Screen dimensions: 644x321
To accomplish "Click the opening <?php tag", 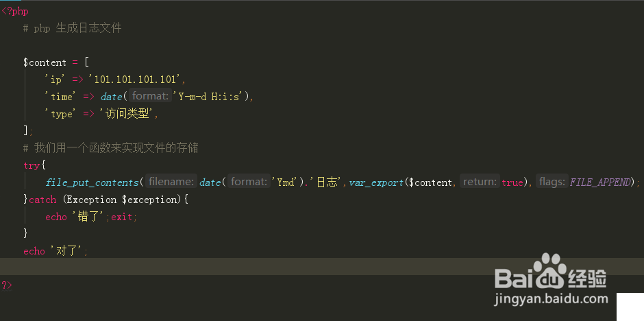I will click(x=14, y=11).
